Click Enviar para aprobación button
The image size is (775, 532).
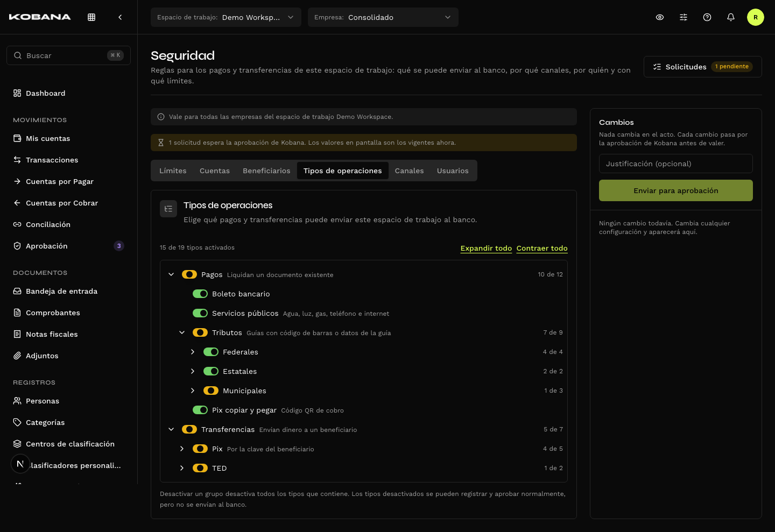[x=676, y=190]
